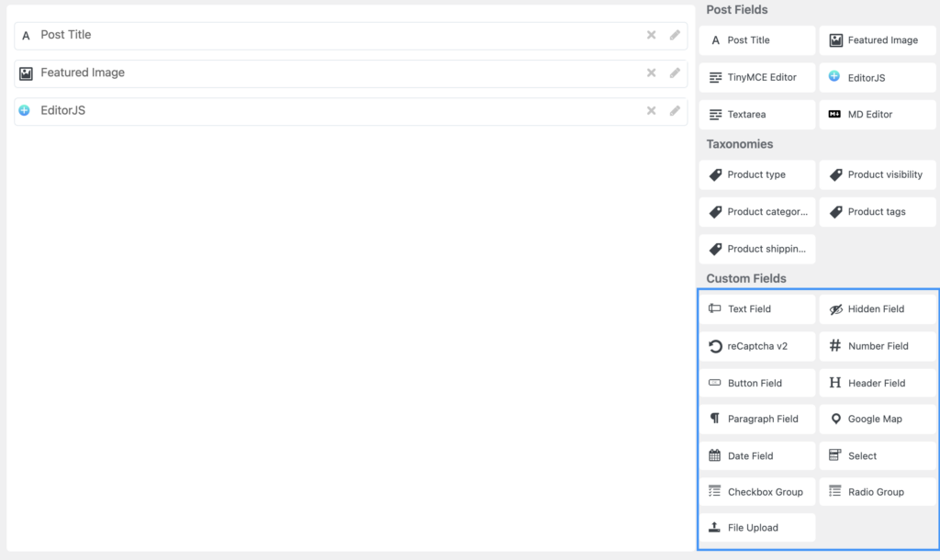Insert the MD Editor post field
The image size is (940, 560).
coord(877,115)
